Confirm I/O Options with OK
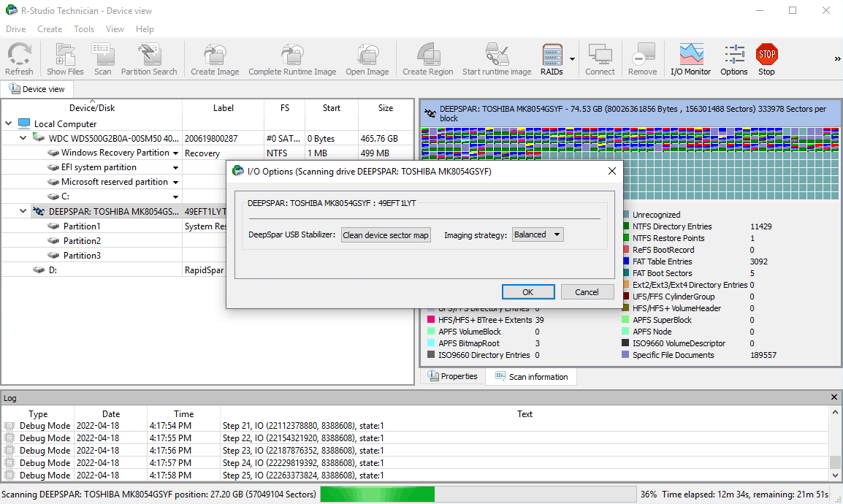This screenshot has width=843, height=504. point(528,291)
